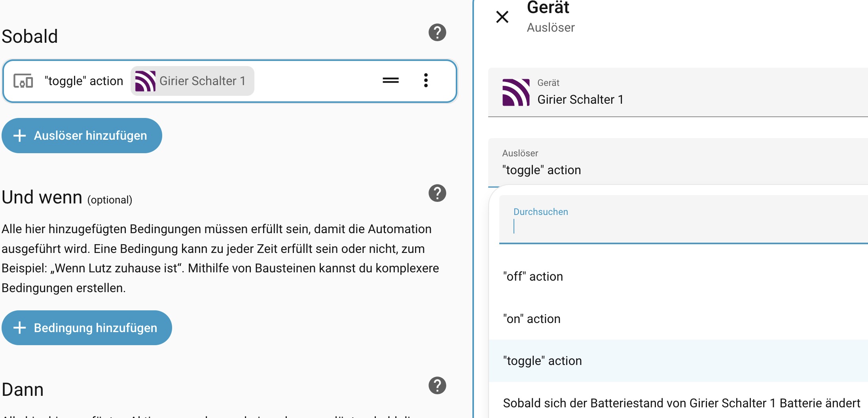Screen dimensions: 868x418
Task: Click the Zigbee icon in trigger chip
Action: [x=145, y=81]
